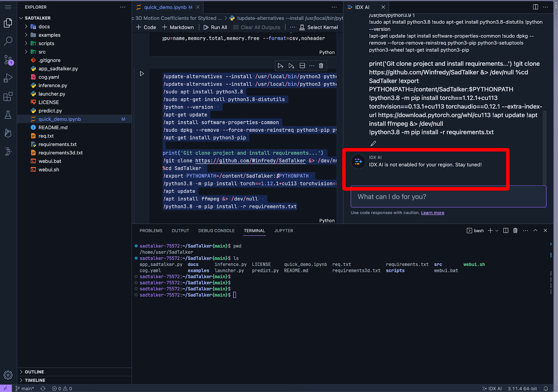Viewport: 558px width, 392px height.
Task: Click github SadTalker URL in cell
Action: coord(250,161)
